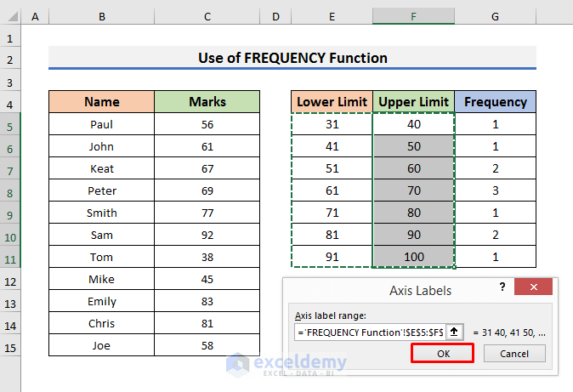The height and width of the screenshot is (392, 573).
Task: Select column B header
Action: [x=102, y=17]
